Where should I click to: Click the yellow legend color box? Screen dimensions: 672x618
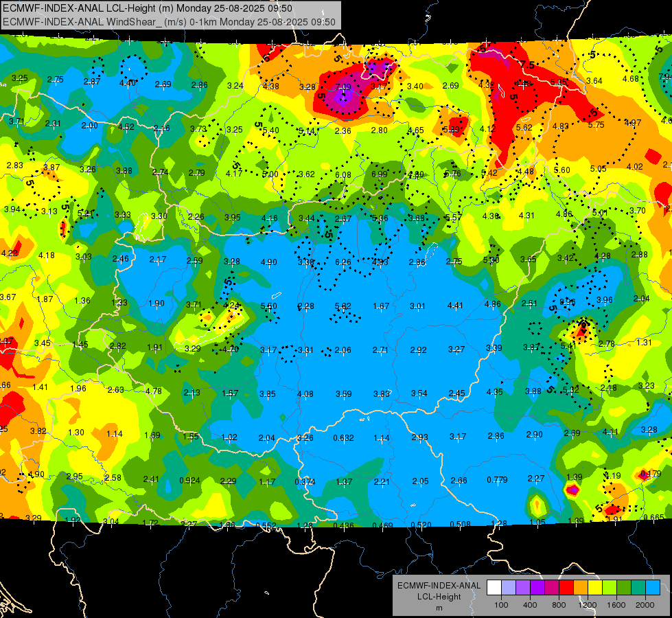click(x=595, y=588)
